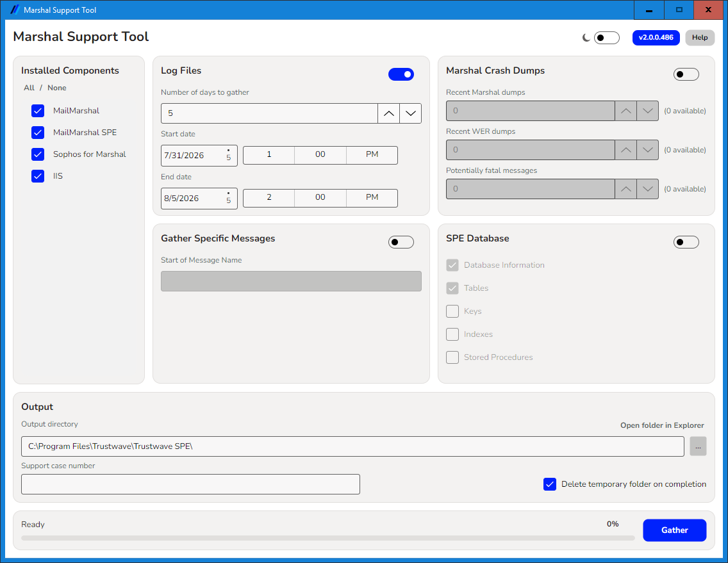Image resolution: width=728 pixels, height=563 pixels.
Task: Click the Ready status text
Action: [33, 525]
